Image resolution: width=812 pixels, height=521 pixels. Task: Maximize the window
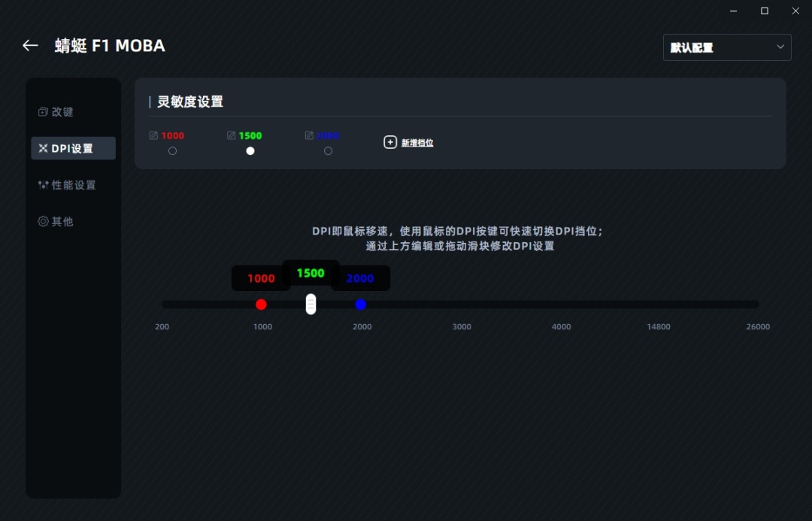coord(765,11)
